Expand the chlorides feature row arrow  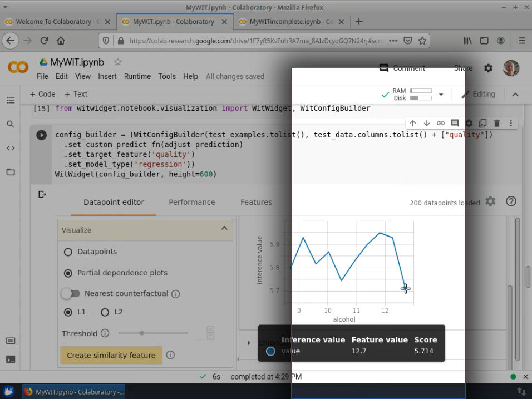[x=249, y=343]
